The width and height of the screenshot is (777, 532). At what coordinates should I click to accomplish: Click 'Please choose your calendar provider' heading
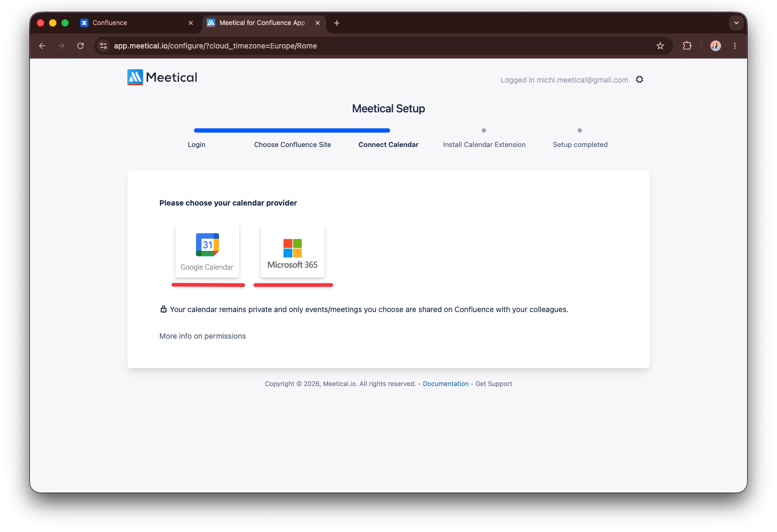228,203
